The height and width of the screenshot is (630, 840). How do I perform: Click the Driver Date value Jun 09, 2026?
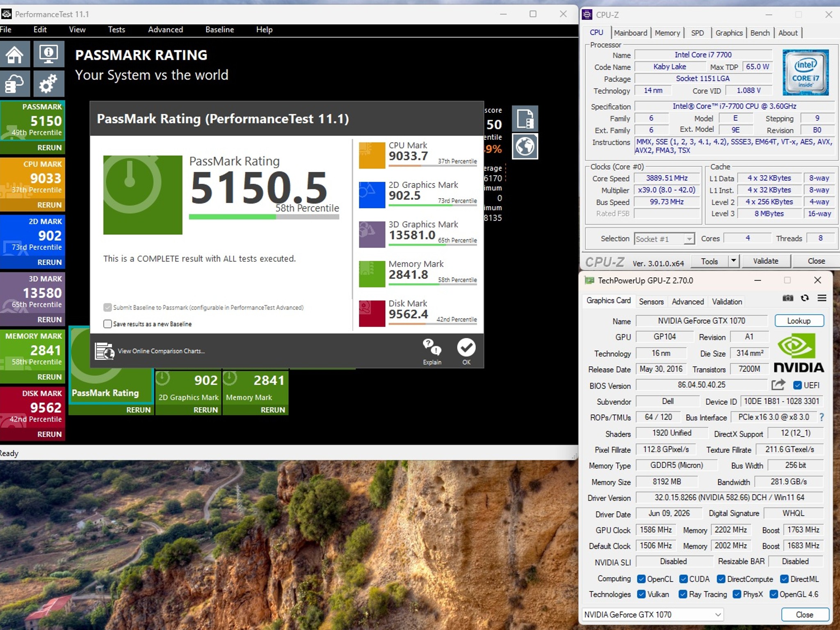point(669,514)
